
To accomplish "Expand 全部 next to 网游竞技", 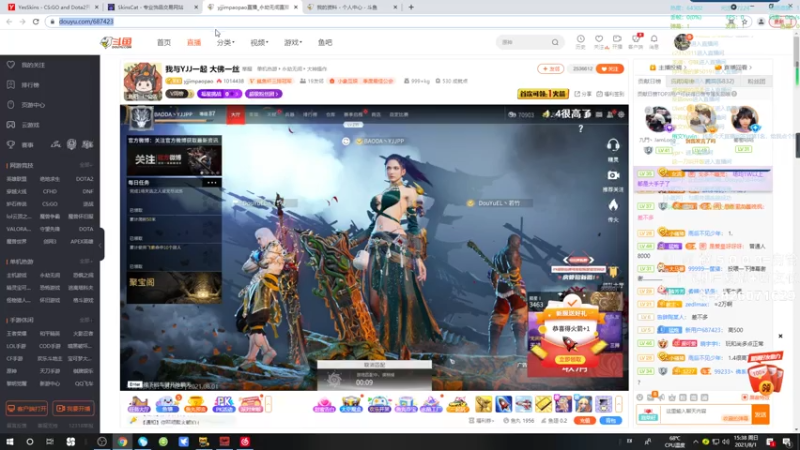I will pos(85,165).
